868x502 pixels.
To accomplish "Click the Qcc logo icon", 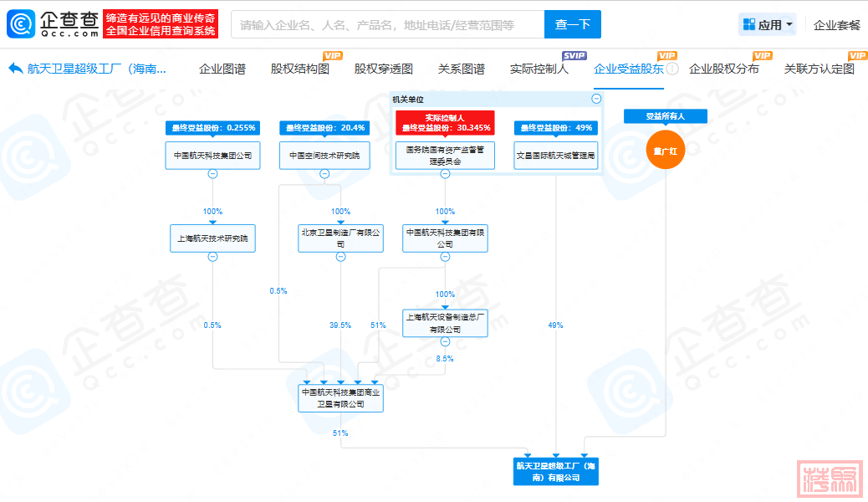I will tap(21, 23).
